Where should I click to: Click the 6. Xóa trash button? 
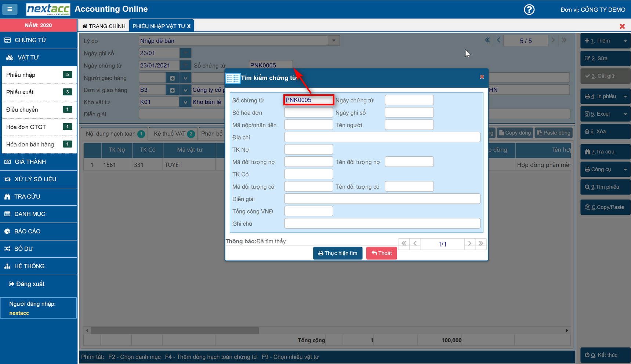tap(605, 131)
